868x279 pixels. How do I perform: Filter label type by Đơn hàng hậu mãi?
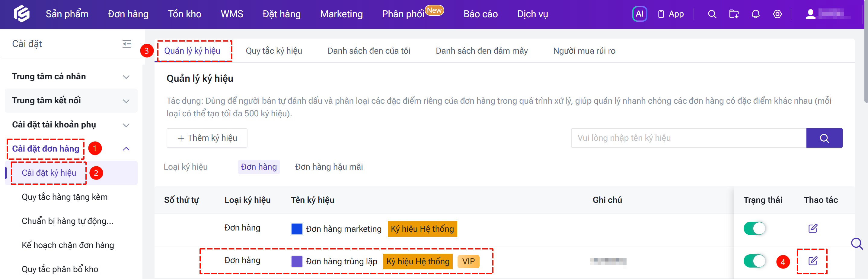[329, 167]
